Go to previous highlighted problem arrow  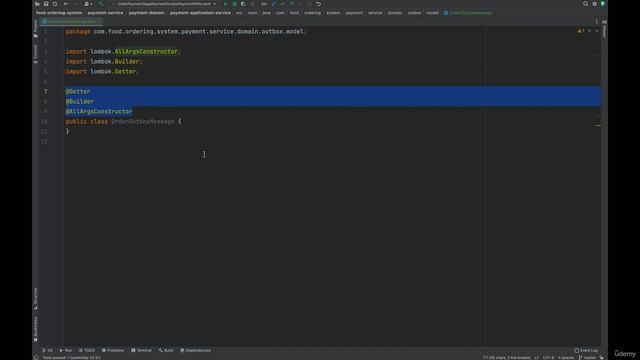coord(589,31)
